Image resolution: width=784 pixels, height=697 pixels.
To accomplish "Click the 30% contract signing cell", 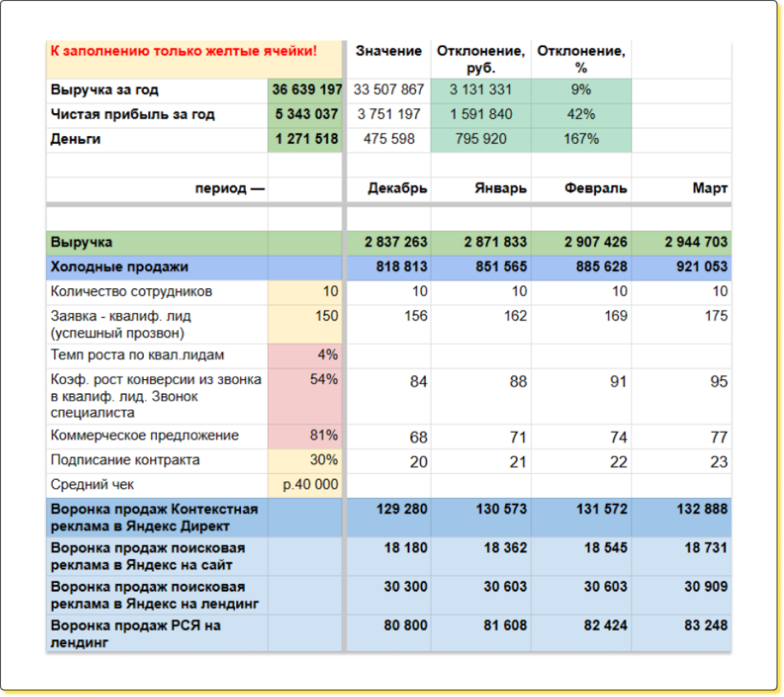I will pyautogui.click(x=305, y=460).
